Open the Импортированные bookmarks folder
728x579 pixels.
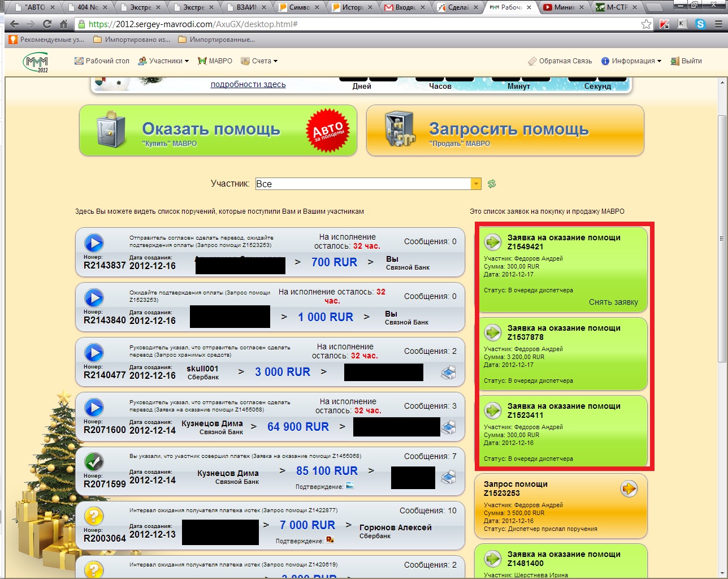pyautogui.click(x=216, y=40)
